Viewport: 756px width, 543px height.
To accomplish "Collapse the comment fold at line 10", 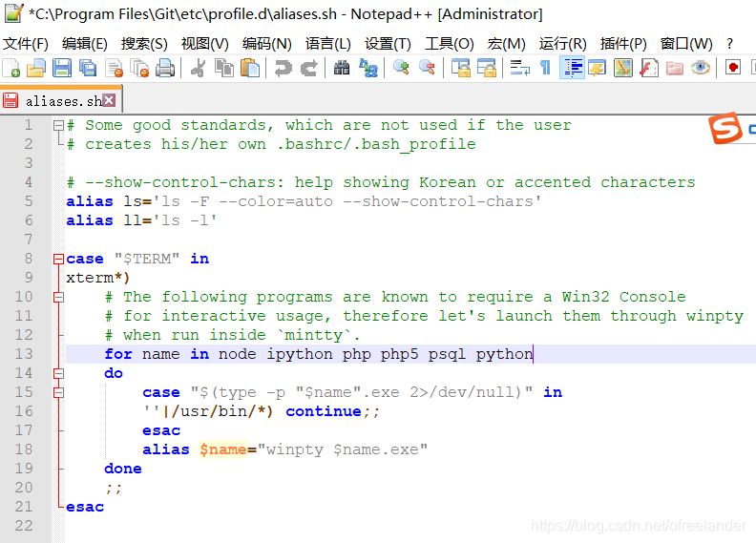I will (x=58, y=298).
